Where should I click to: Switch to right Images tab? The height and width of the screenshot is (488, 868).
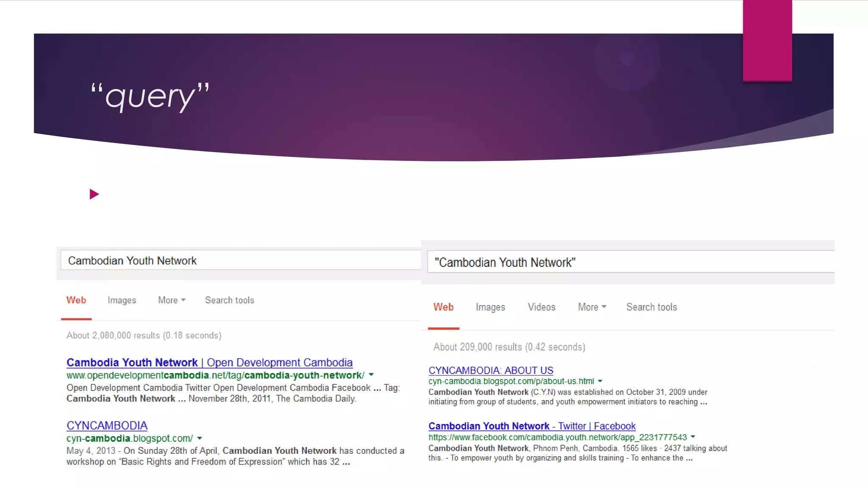(x=490, y=307)
